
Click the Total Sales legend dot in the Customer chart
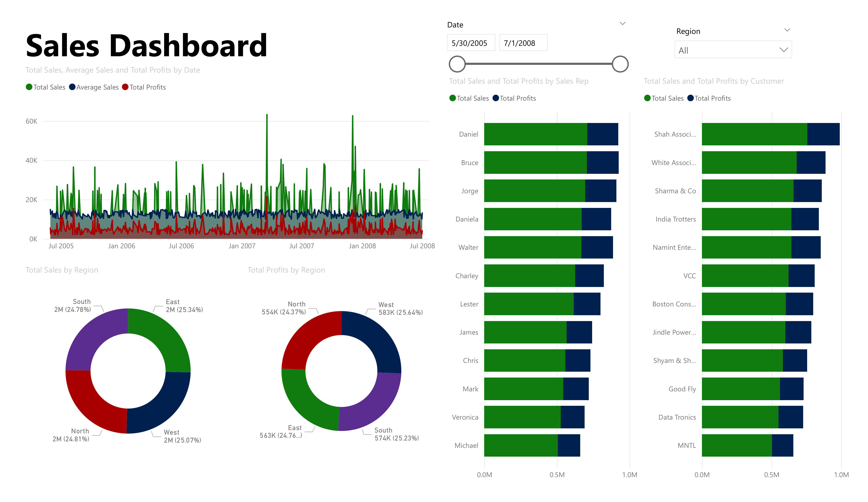[x=648, y=98]
